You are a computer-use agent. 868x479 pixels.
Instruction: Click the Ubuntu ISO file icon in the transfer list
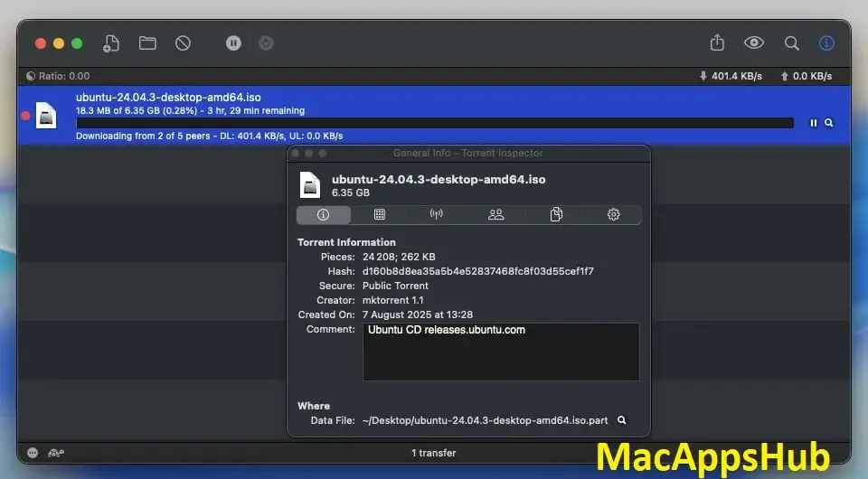[46, 116]
